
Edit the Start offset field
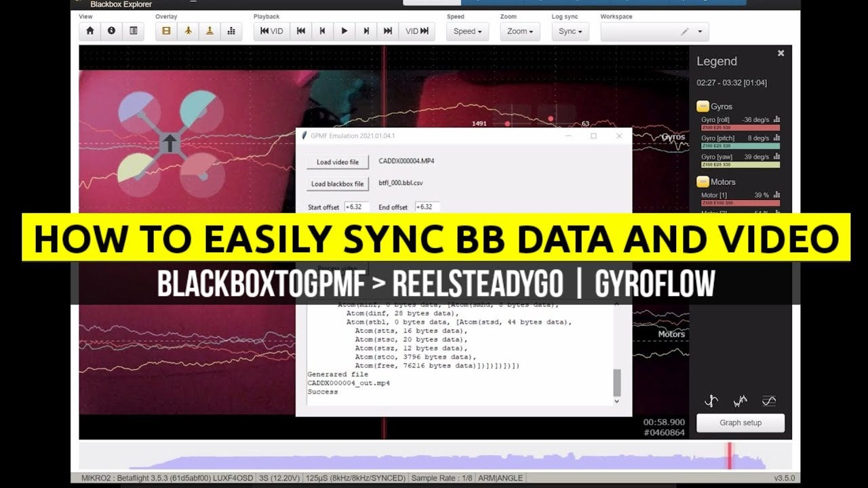click(357, 207)
